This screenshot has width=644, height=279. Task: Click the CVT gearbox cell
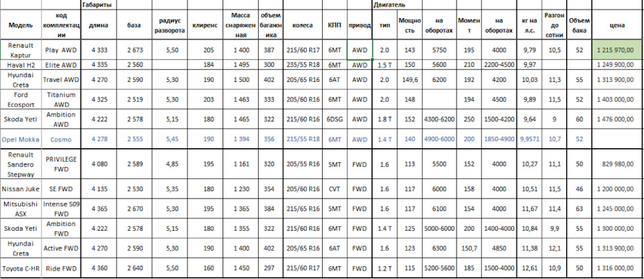[335, 189]
